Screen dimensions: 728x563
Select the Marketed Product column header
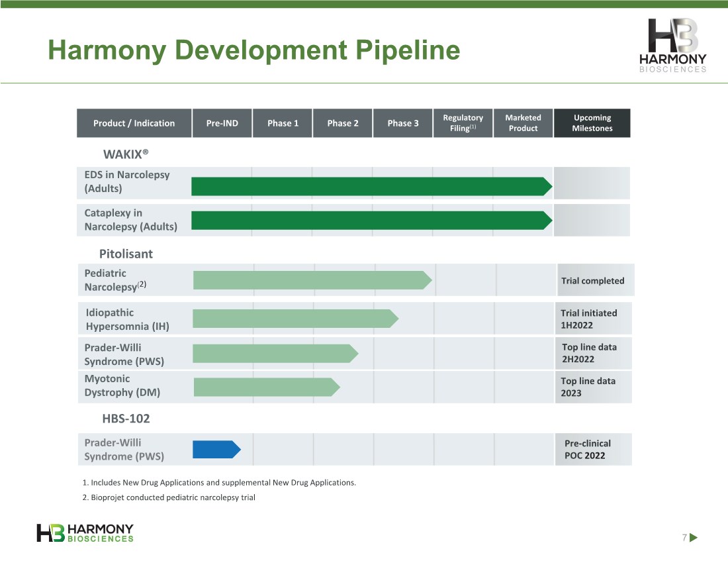(523, 123)
